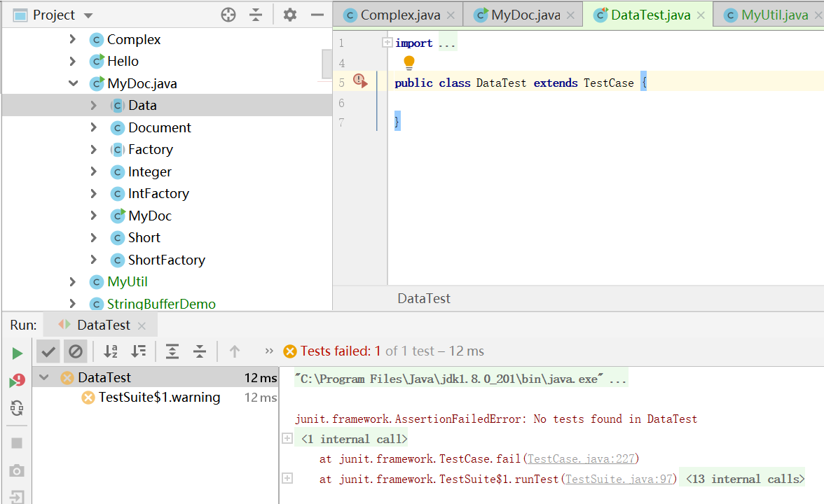Select MyDoc class in tree
The height and width of the screenshot is (504, 824).
pyautogui.click(x=150, y=216)
